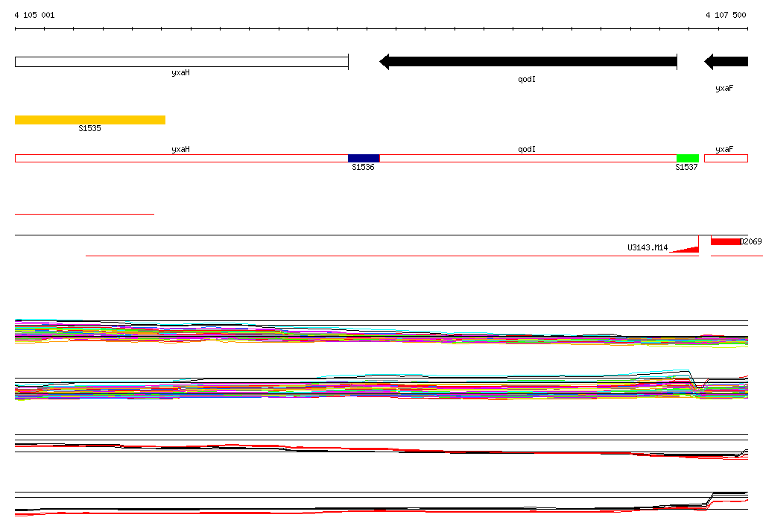Click the coordinate label 4 107 500
This screenshot has height=532, width=763.
(x=726, y=15)
